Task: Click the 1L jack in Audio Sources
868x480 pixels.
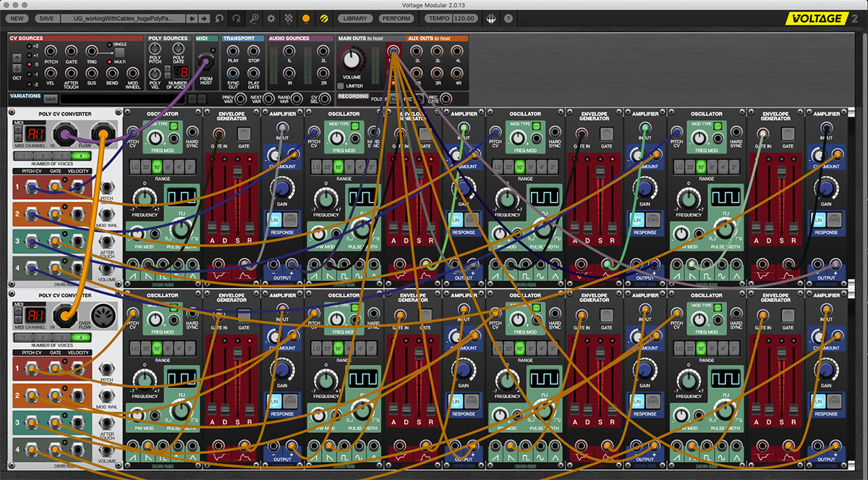Action: coord(289,51)
